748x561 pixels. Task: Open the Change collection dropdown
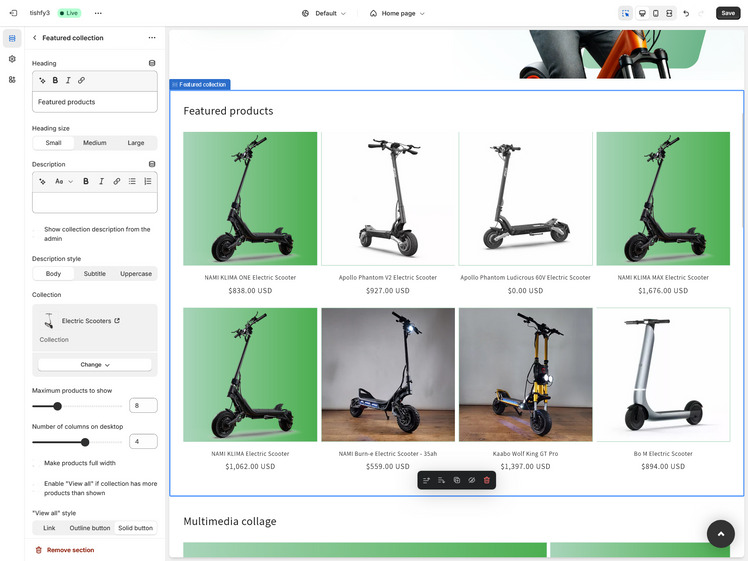[94, 364]
